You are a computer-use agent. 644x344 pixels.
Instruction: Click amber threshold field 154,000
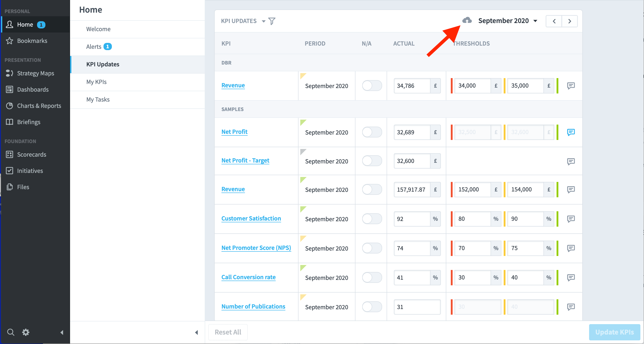tap(525, 189)
